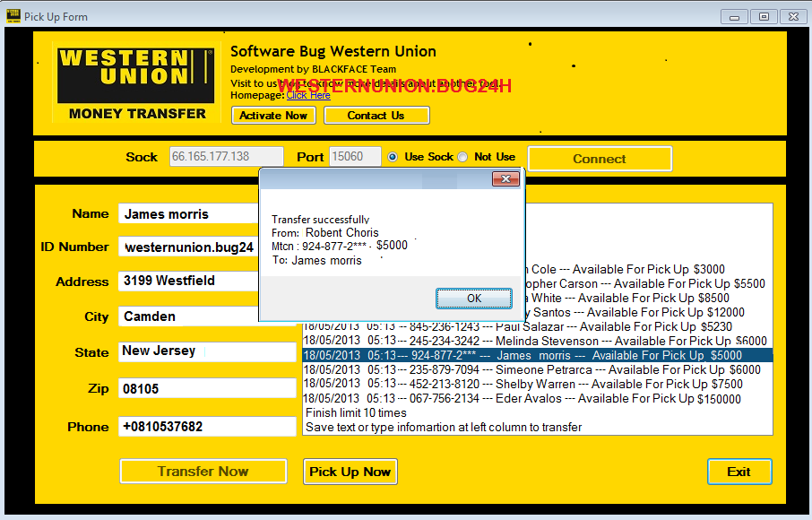Click the Name field with James morris
Image resolution: width=812 pixels, height=520 pixels.
click(x=188, y=214)
